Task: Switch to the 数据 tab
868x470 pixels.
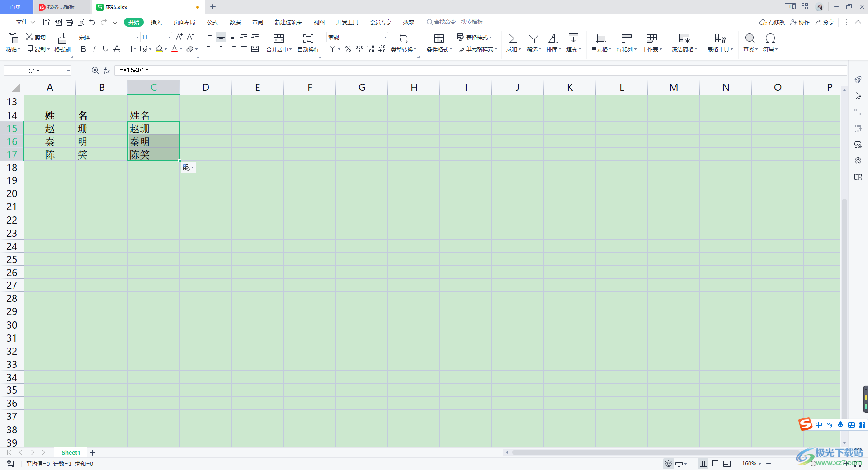Action: (235, 22)
